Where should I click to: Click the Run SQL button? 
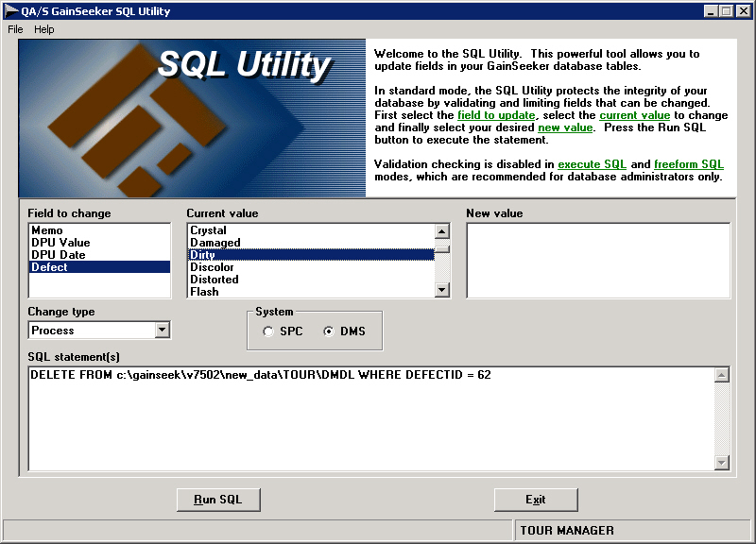pos(218,500)
